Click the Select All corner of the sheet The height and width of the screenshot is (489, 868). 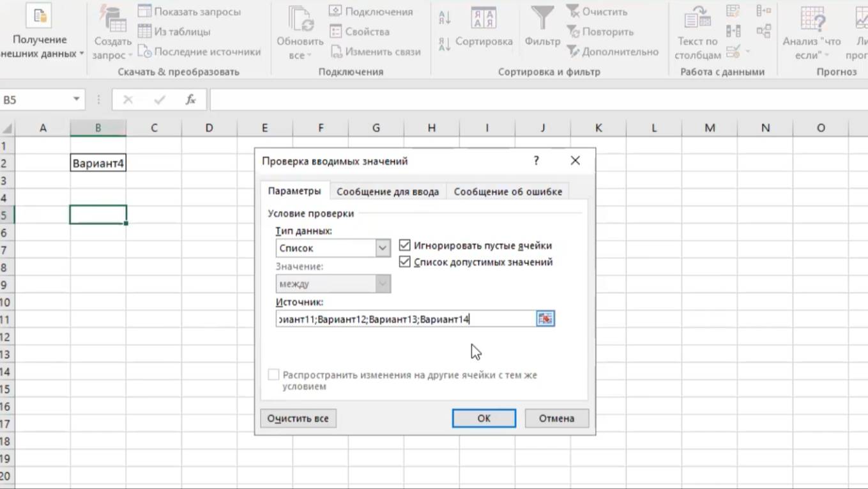(6, 128)
